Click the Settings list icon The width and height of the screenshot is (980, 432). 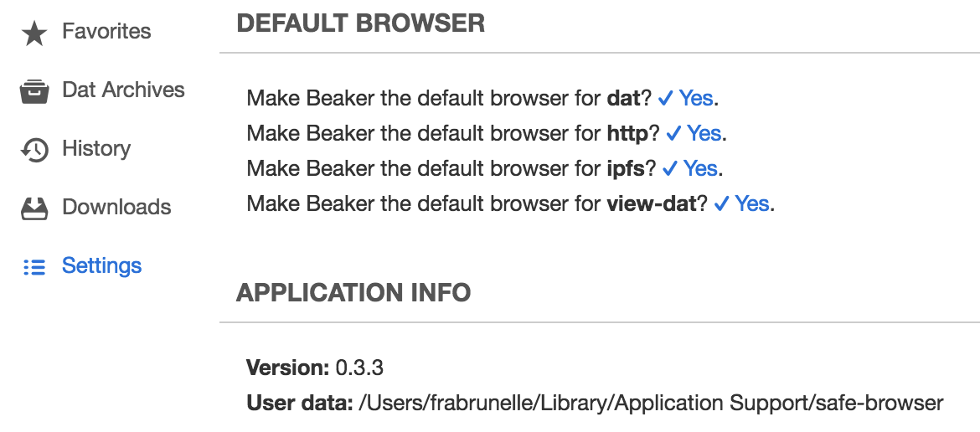coord(34,267)
